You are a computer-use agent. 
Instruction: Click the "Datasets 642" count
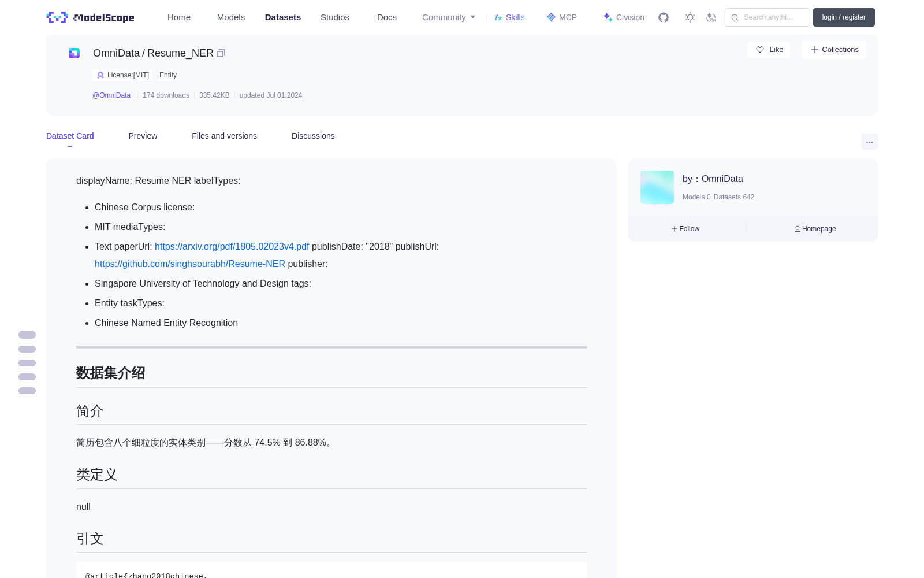[734, 197]
